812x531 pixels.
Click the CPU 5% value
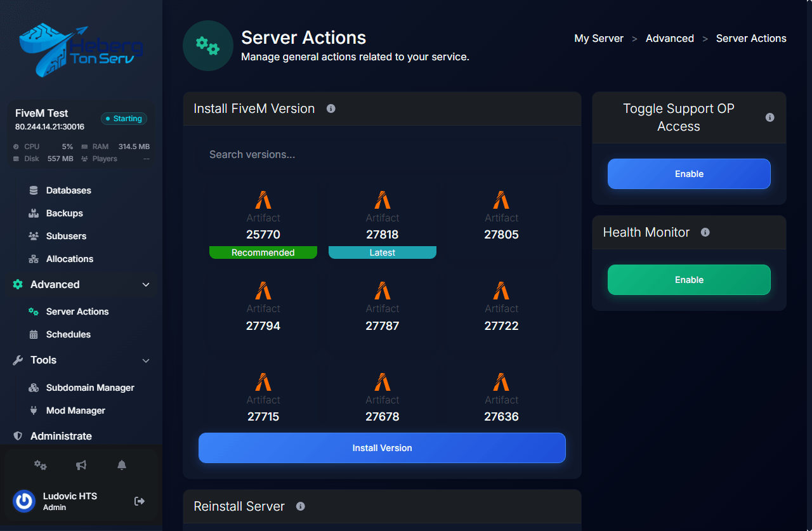tap(67, 147)
